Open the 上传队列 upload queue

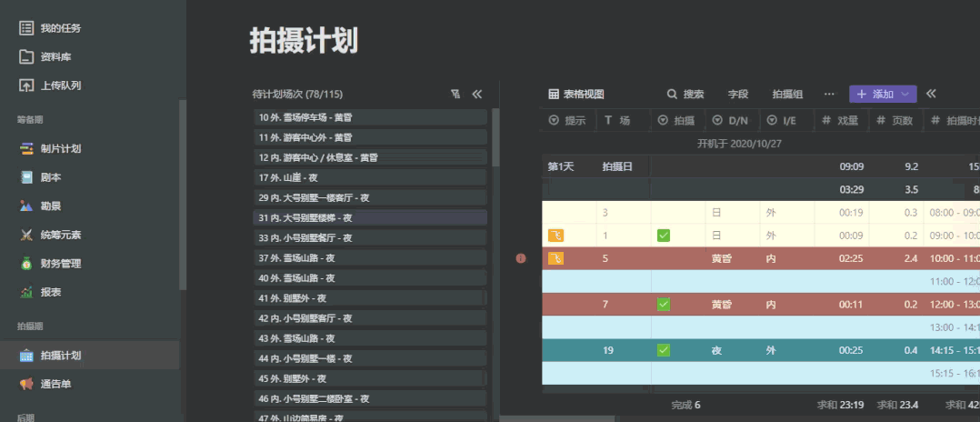50,85
